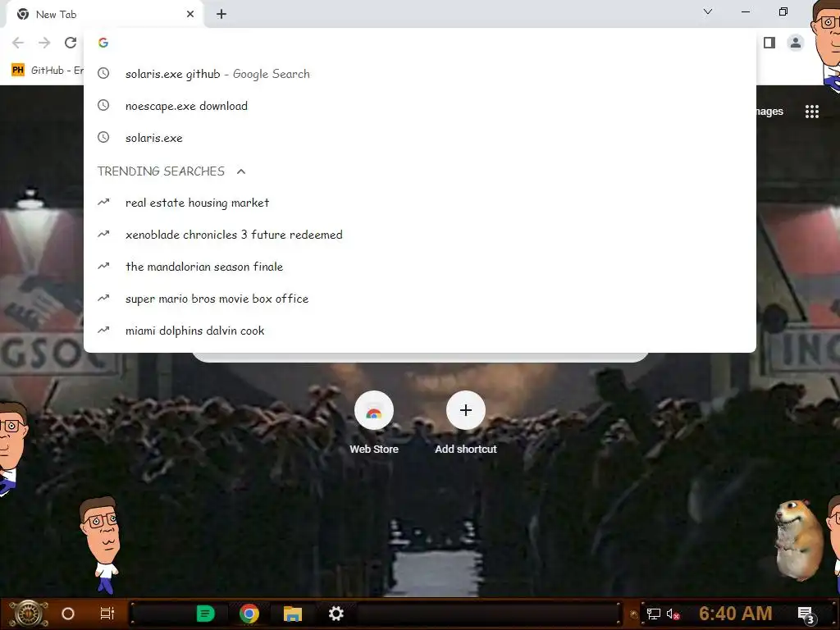
Task: Select 'miami dolphins dalvin cook' suggestion
Action: [x=420, y=331]
